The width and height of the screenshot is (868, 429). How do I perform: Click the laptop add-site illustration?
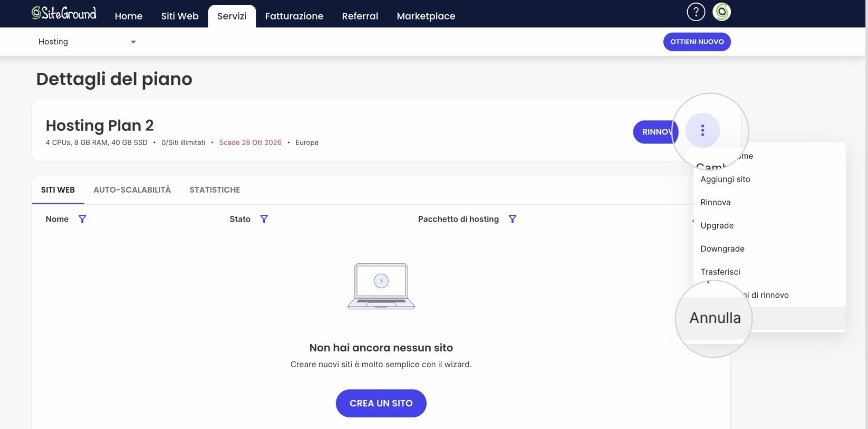coord(381,286)
